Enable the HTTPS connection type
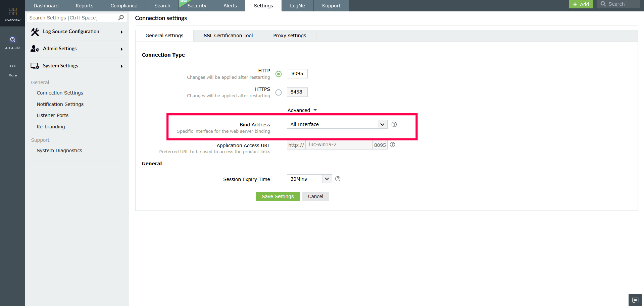The image size is (644, 306). 278,93
